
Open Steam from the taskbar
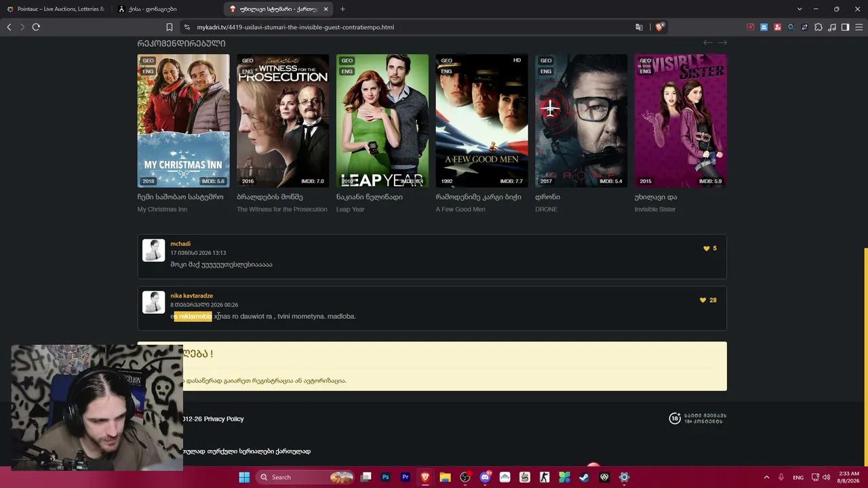pyautogui.click(x=584, y=477)
